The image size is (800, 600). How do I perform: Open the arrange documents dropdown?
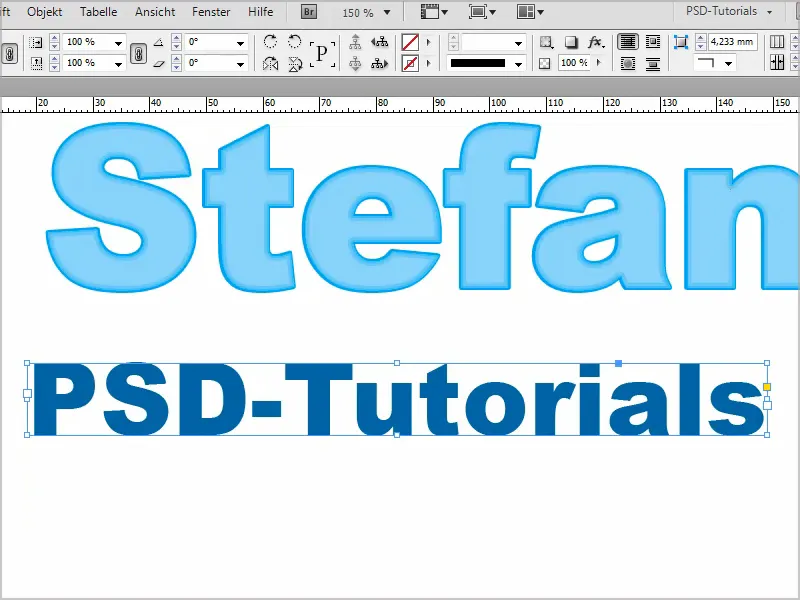click(x=530, y=12)
